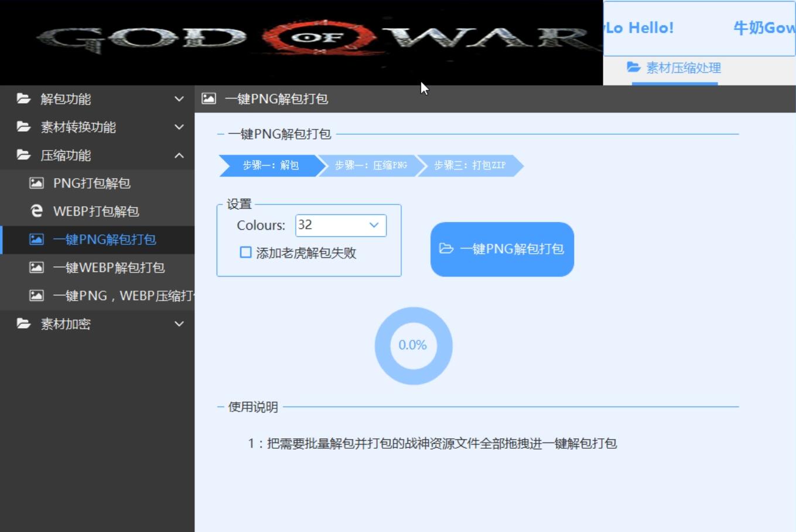
Task: Click panel header title 一键PNG解包打包
Action: coord(276,99)
